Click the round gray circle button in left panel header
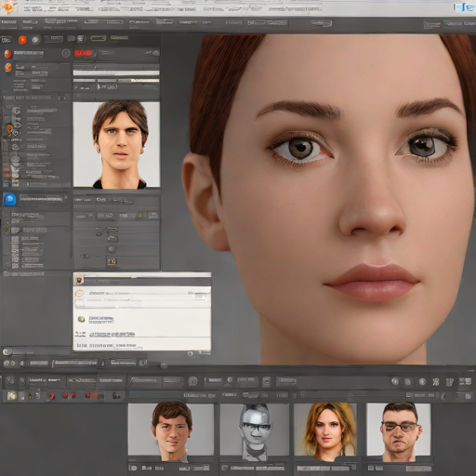The height and width of the screenshot is (476, 476). (x=66, y=53)
